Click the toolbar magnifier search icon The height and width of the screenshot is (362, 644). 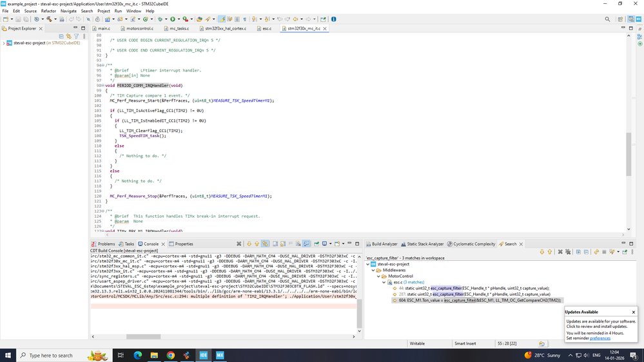[607, 19]
